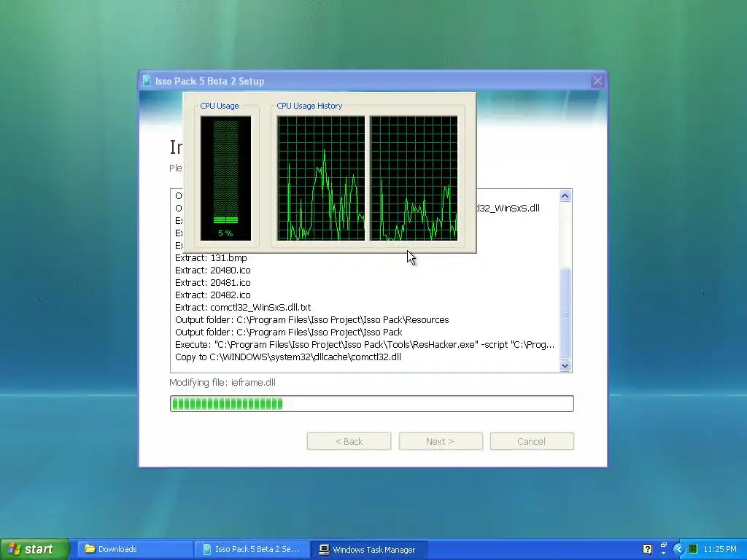This screenshot has width=747, height=560.
Task: Switch to the Downloads taskbar window
Action: coord(135,549)
